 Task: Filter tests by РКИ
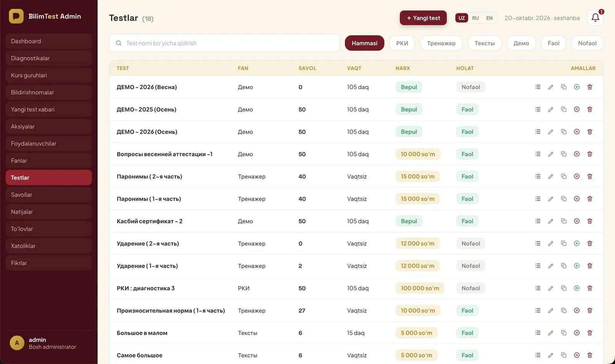point(402,43)
